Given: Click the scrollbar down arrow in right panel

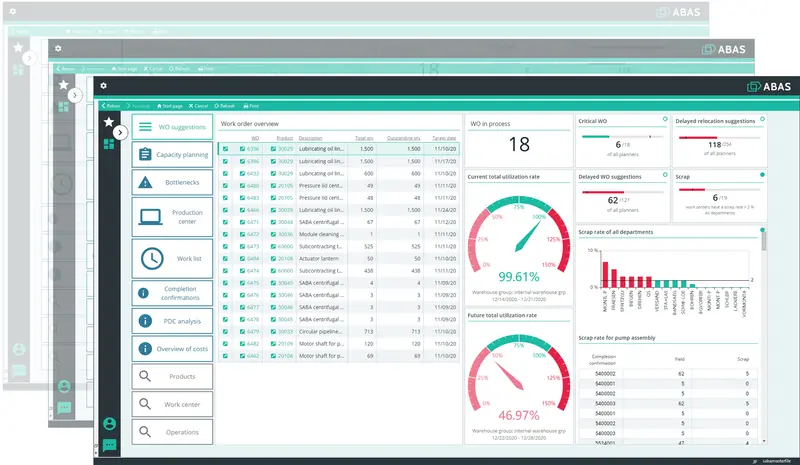Looking at the screenshot, I should coord(764,440).
